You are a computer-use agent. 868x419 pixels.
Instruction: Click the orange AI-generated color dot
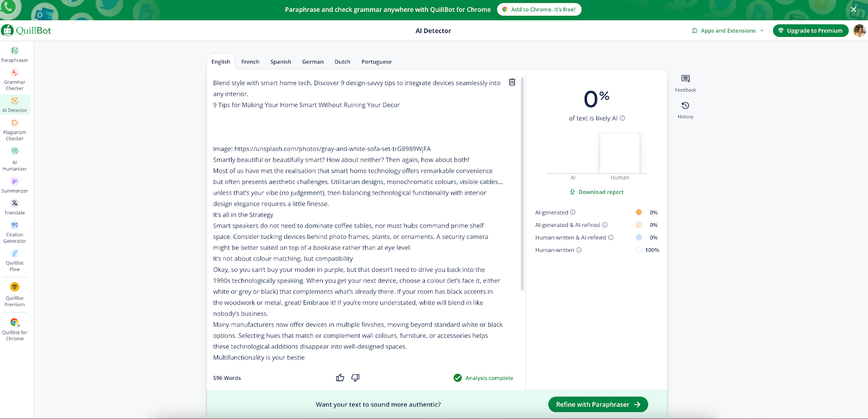[x=639, y=212]
